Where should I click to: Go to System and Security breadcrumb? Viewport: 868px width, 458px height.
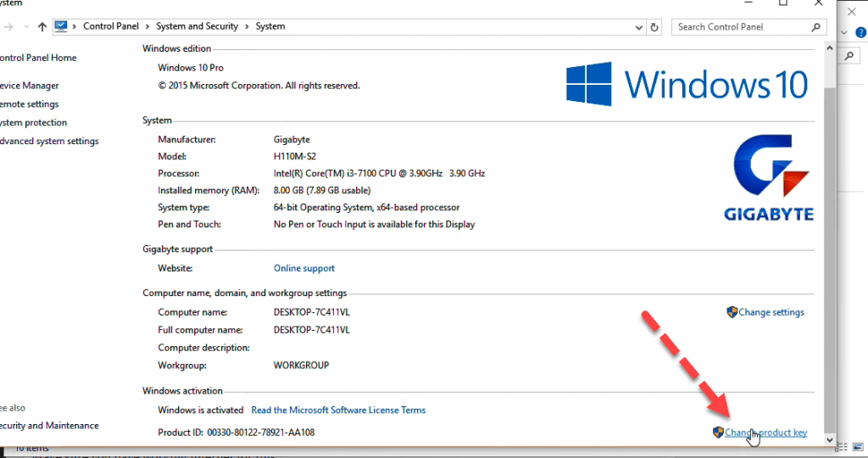pos(197,26)
